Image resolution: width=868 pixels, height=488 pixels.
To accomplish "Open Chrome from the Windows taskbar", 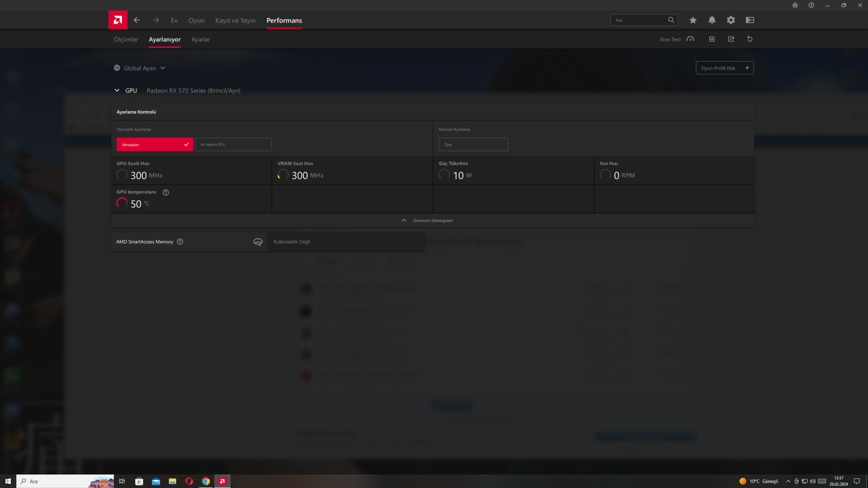I will click(206, 481).
